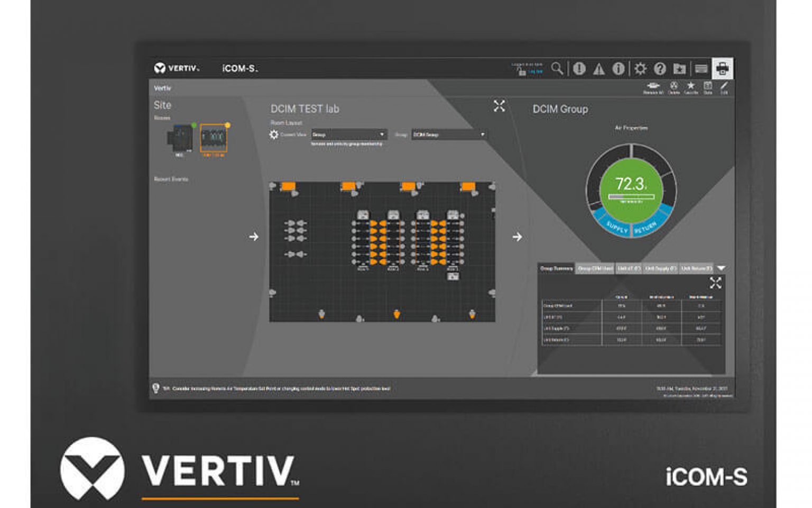Open the search magnifier tool
This screenshot has width=812, height=508.
pos(557,68)
